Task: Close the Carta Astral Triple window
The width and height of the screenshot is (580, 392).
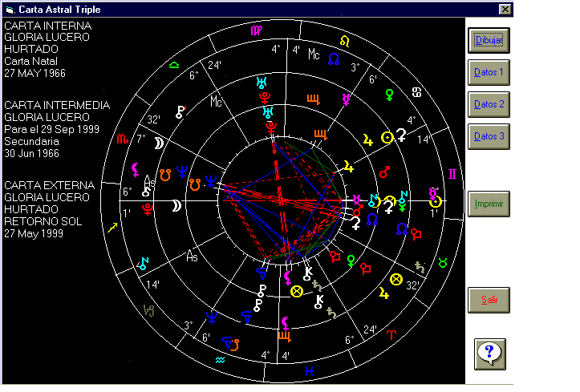Action: coord(505,9)
